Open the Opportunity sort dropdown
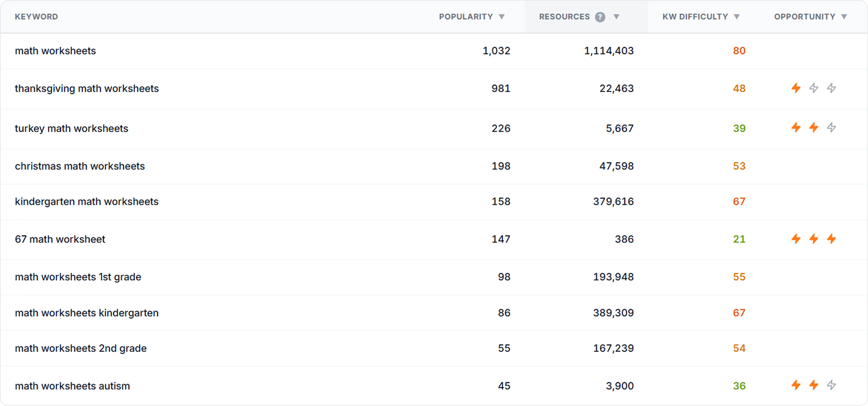 click(844, 17)
